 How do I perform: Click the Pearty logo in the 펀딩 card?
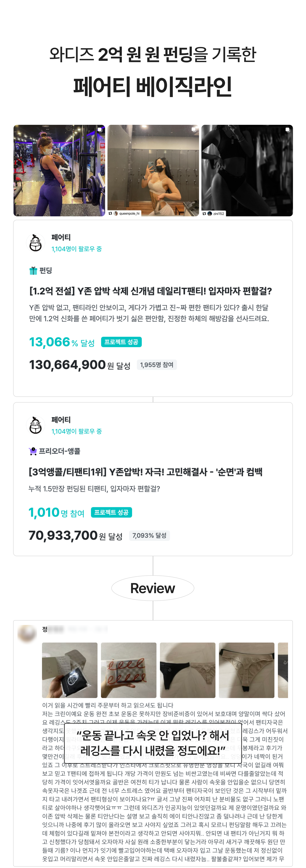click(x=35, y=243)
